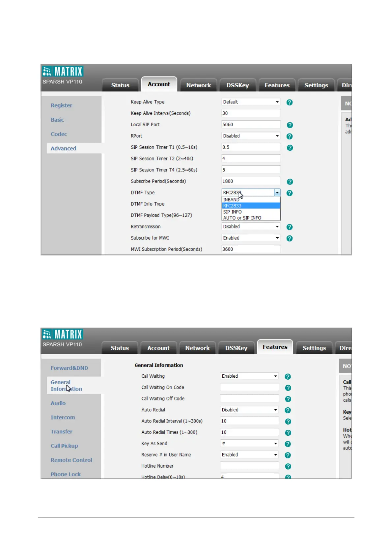Open the Retransmission dropdown
This screenshot has width=392, height=555.
(251, 226)
